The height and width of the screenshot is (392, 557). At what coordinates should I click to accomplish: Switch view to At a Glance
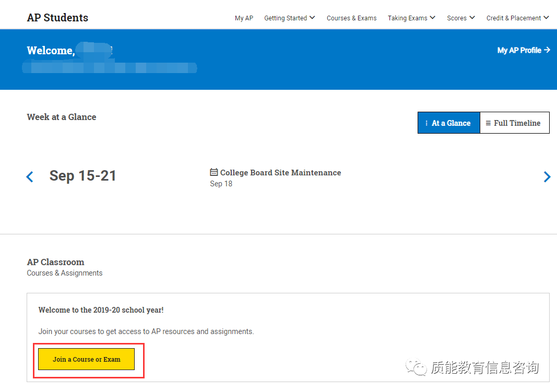(448, 123)
